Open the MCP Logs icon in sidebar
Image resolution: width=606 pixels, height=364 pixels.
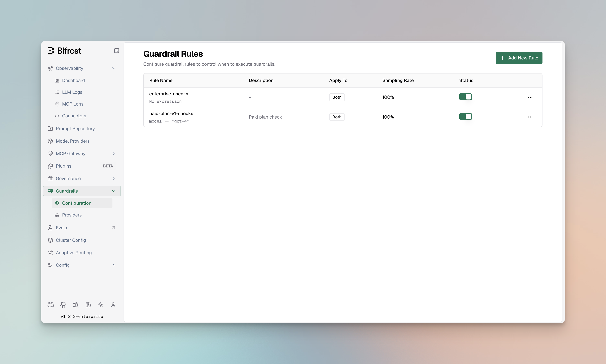pyautogui.click(x=57, y=104)
